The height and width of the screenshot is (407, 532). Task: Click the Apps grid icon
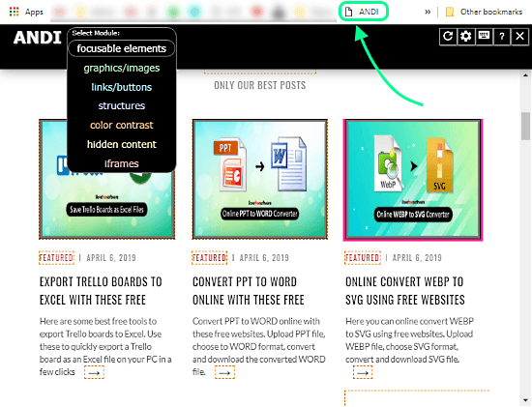coord(14,12)
